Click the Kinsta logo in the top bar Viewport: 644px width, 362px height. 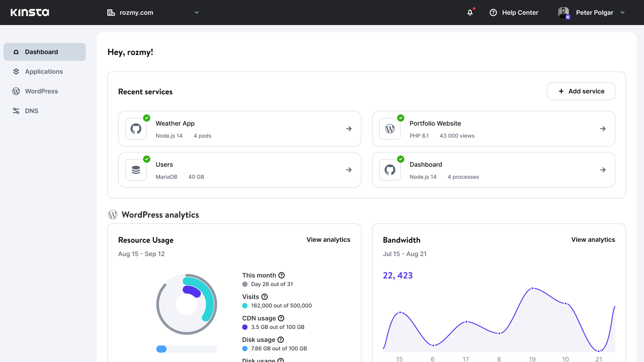click(x=30, y=12)
